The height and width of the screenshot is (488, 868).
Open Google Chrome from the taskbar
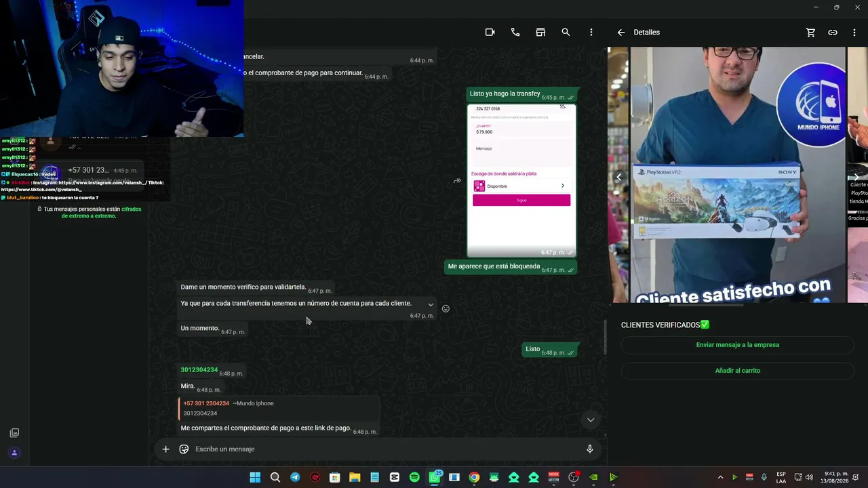[x=474, y=477]
